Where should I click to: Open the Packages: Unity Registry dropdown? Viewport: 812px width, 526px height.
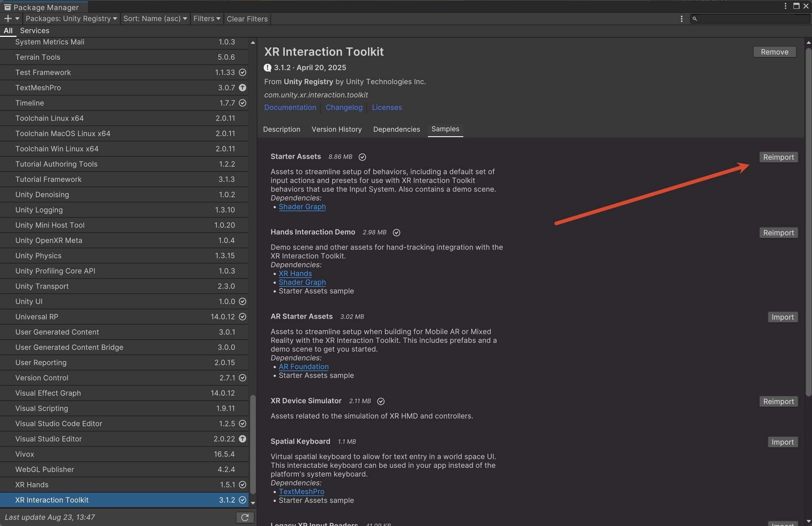[71, 18]
